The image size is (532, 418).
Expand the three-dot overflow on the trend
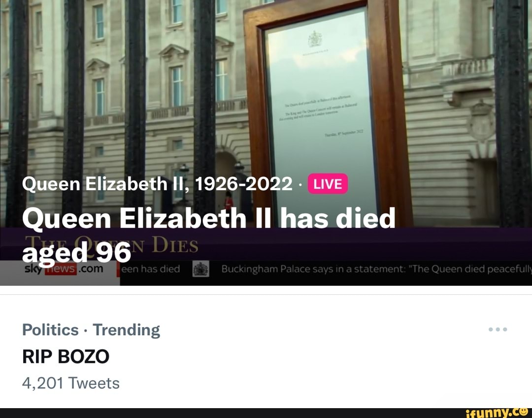point(498,329)
